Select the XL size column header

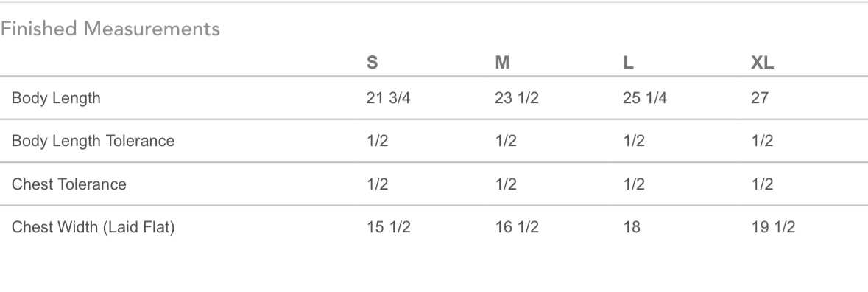point(762,63)
